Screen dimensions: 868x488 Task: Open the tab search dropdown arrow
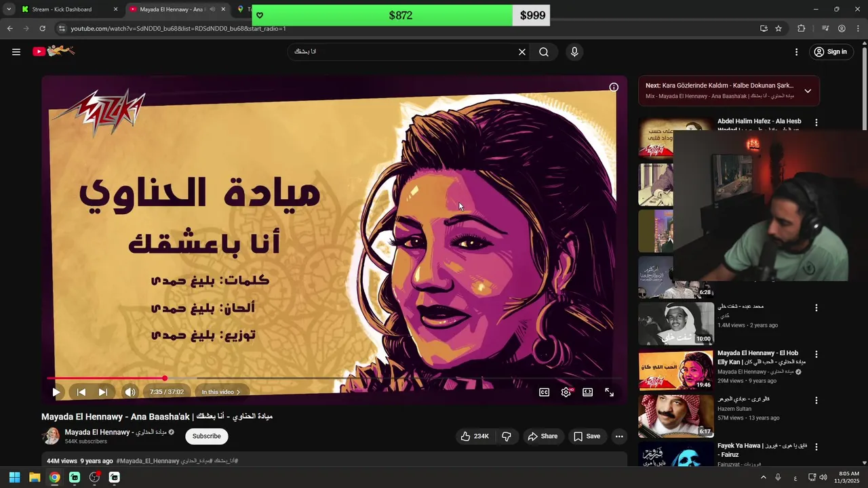[9, 9]
